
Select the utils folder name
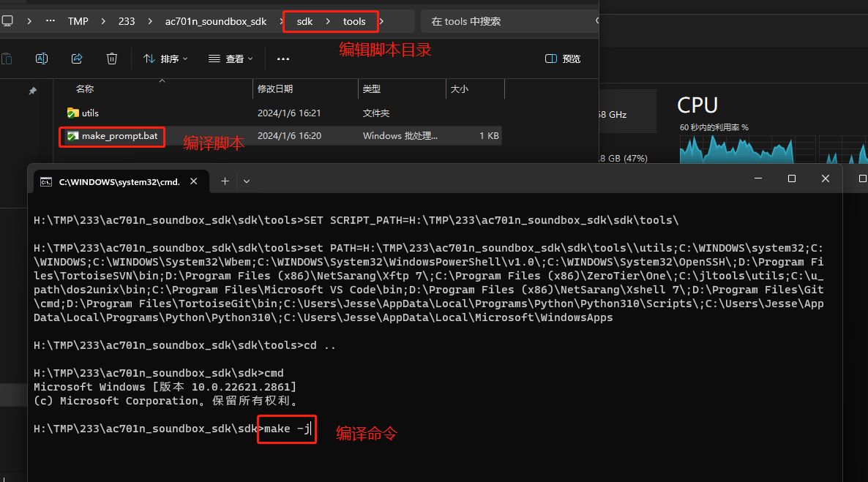click(90, 113)
